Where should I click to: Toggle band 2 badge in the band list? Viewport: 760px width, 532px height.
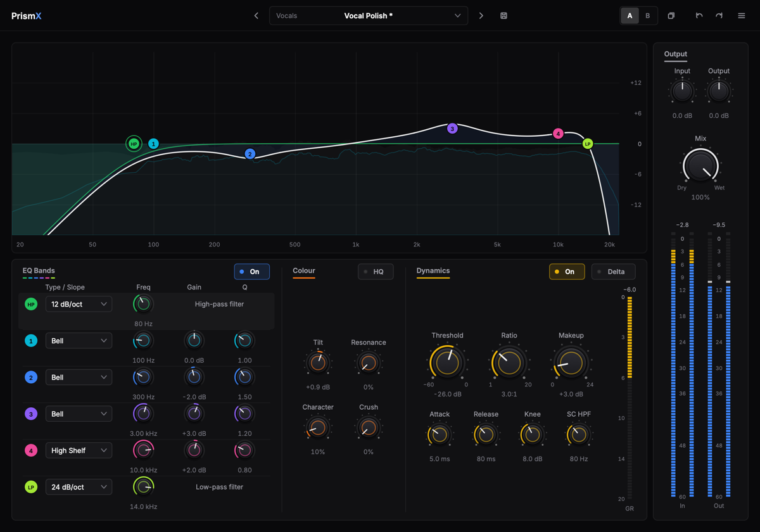pyautogui.click(x=31, y=377)
